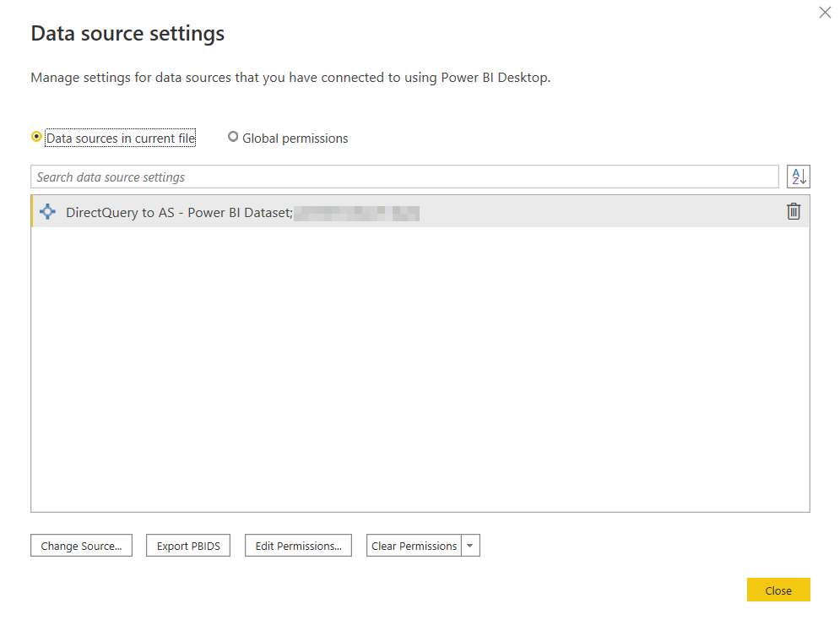840x631 pixels.
Task: Focus the Search data source settings field
Action: click(404, 177)
